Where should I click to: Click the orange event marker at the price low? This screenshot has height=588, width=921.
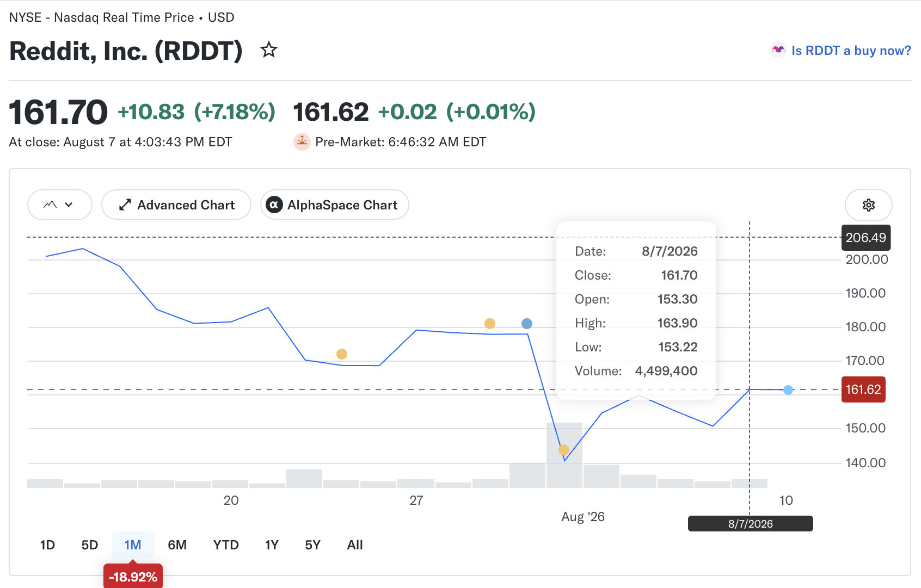click(564, 450)
